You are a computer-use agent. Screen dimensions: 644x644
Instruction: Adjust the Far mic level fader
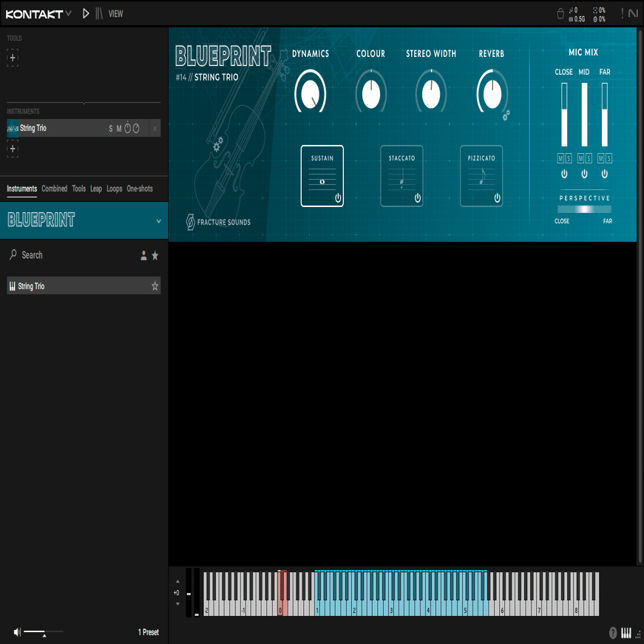point(605,115)
